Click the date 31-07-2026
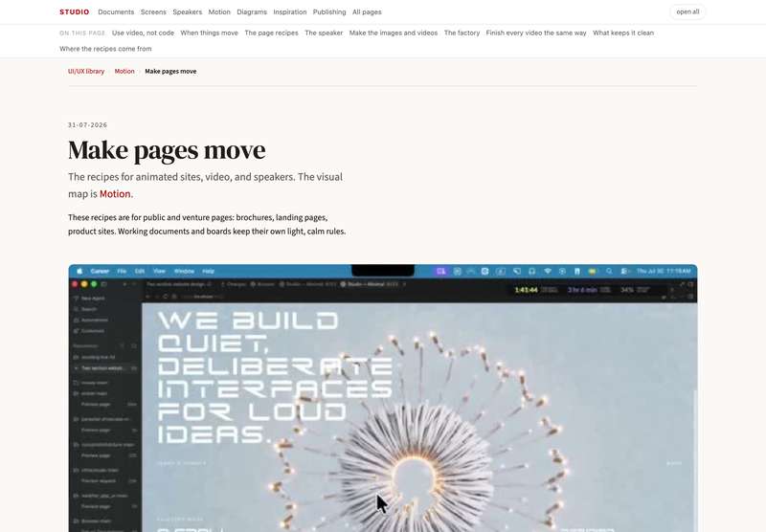The height and width of the screenshot is (532, 766). pos(87,125)
